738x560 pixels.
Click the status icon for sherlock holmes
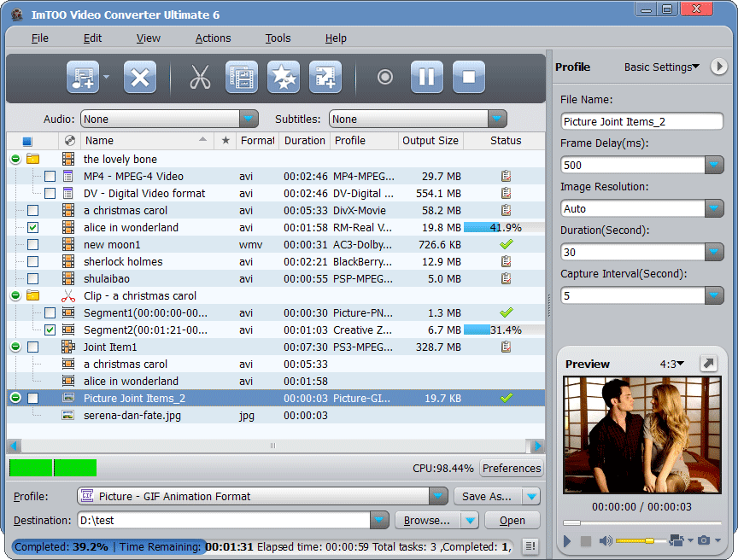click(x=506, y=261)
